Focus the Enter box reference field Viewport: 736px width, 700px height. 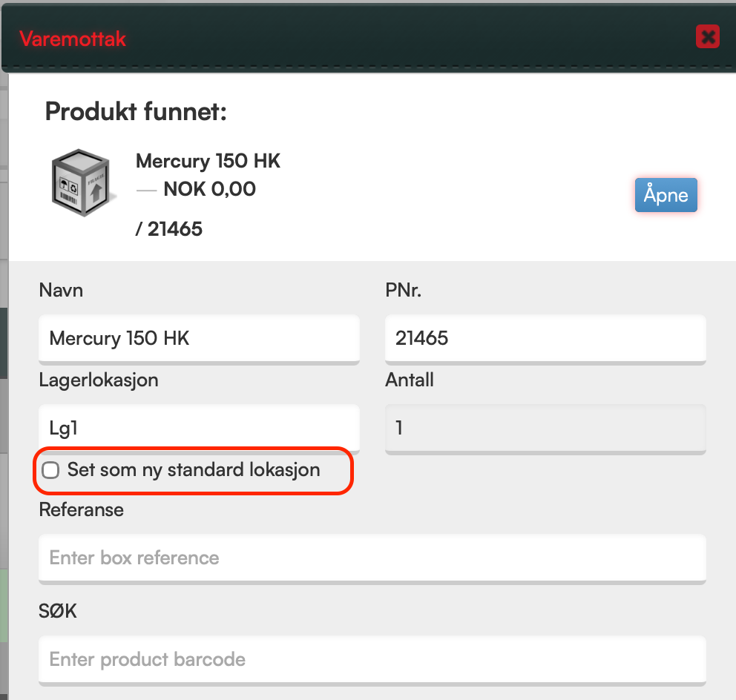[372, 558]
